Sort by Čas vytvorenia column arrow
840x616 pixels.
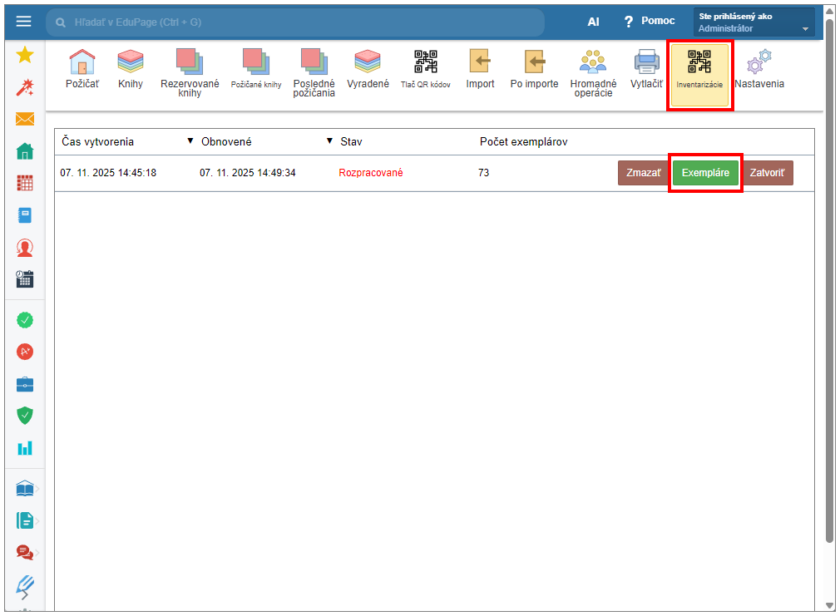pos(190,141)
